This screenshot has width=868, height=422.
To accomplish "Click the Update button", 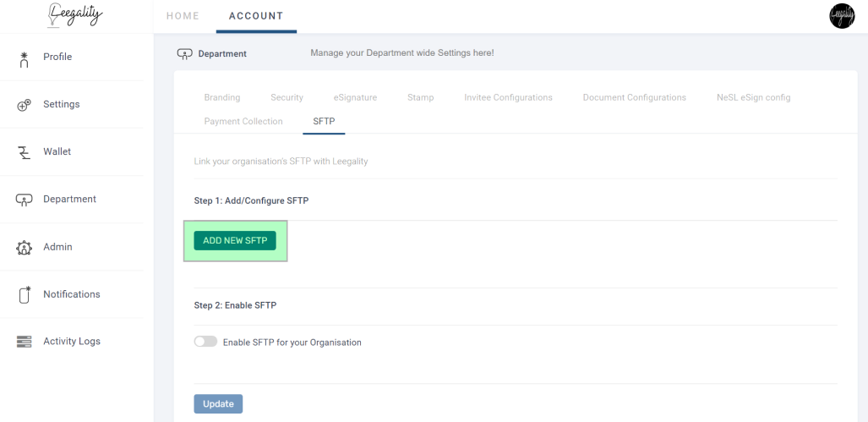I will tap(218, 403).
